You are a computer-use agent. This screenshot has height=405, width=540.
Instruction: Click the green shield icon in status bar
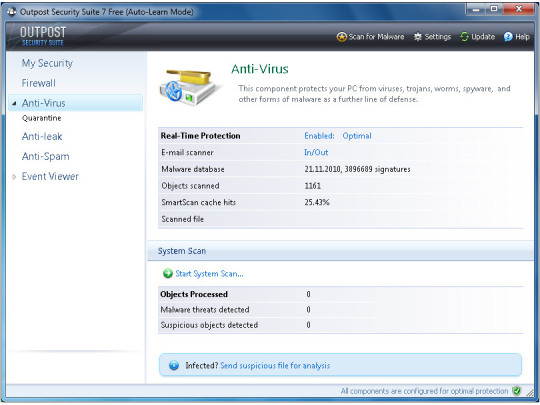point(516,391)
